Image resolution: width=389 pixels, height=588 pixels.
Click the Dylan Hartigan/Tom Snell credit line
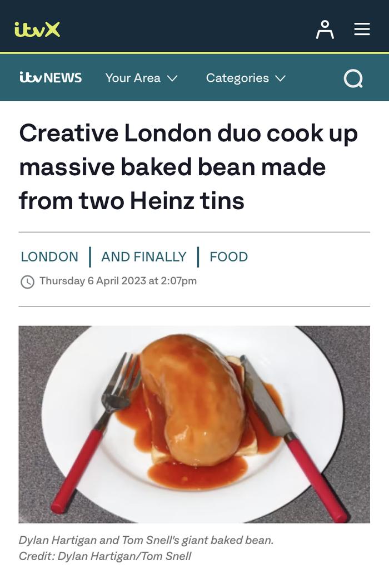(x=105, y=556)
